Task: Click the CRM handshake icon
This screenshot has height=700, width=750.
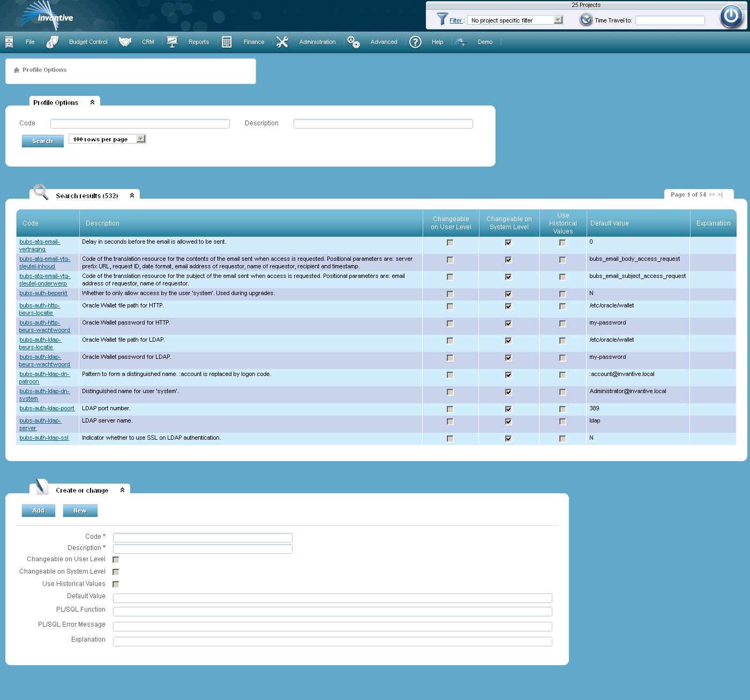Action: tap(125, 42)
